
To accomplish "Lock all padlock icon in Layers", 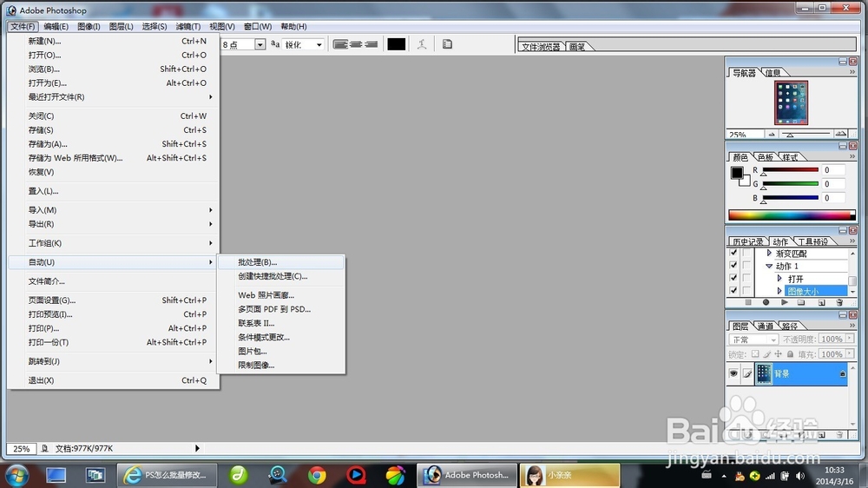I will coord(790,354).
